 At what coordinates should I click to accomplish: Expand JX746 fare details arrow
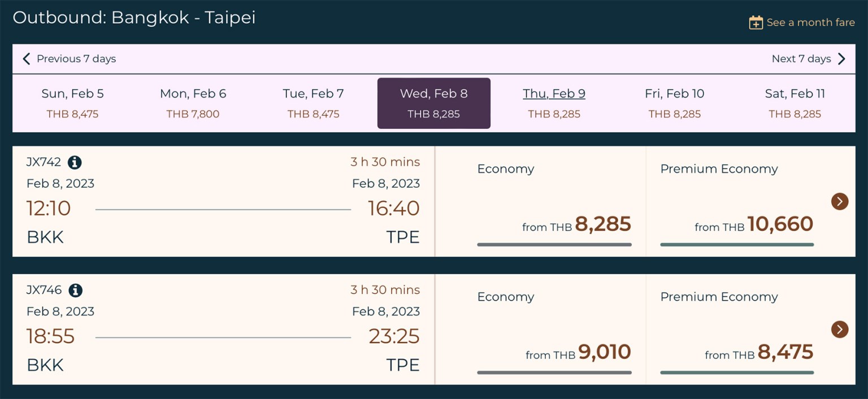tap(840, 329)
